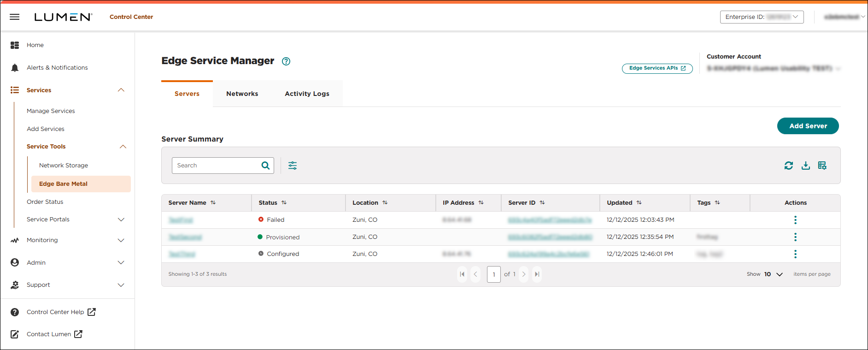The image size is (868, 350).
Task: Go to last page of results
Action: (537, 274)
